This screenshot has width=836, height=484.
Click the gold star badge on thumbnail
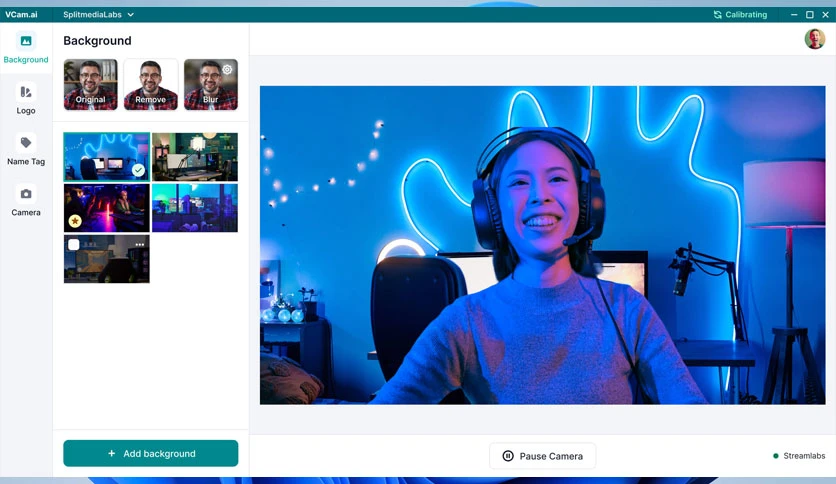click(x=75, y=220)
